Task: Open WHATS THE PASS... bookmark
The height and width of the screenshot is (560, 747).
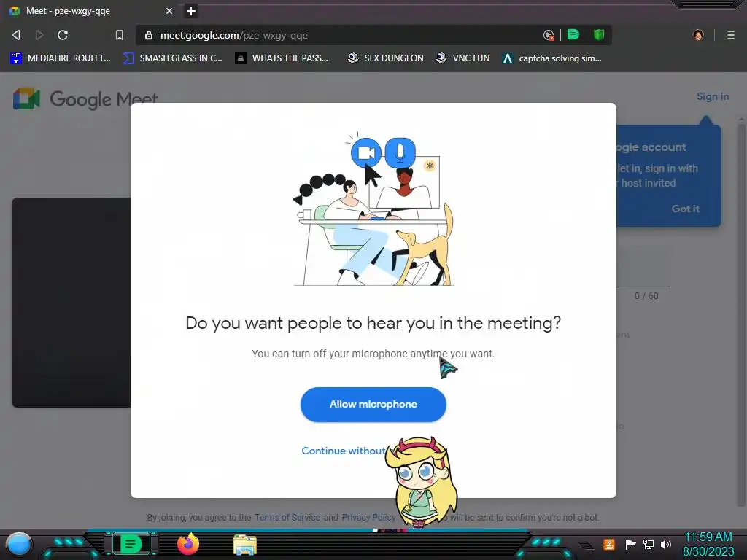Action: click(x=282, y=58)
